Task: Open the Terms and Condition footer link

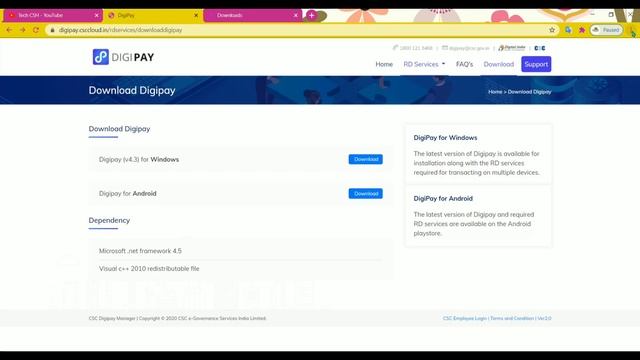Action: pyautogui.click(x=512, y=318)
